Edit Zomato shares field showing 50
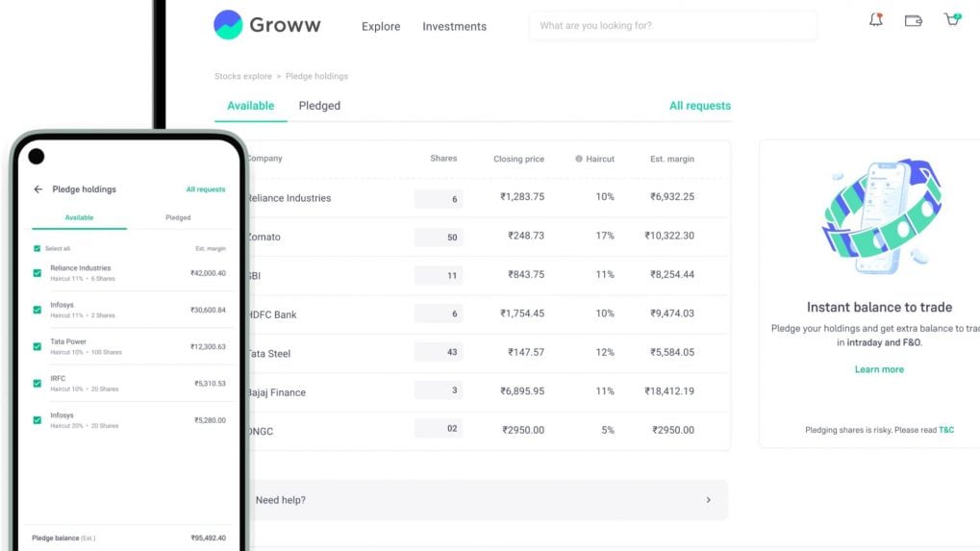 [439, 237]
